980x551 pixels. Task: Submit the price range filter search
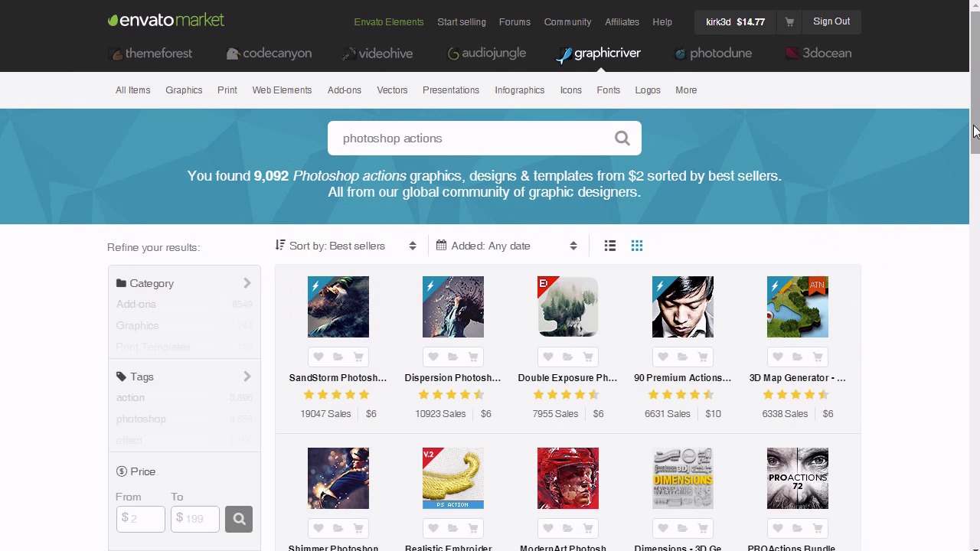[x=239, y=519]
